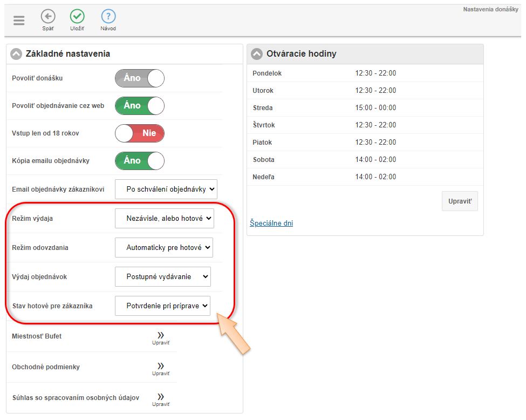The height and width of the screenshot is (420, 526).
Task: Open the Výdaj objednávok dropdown
Action: [163, 277]
